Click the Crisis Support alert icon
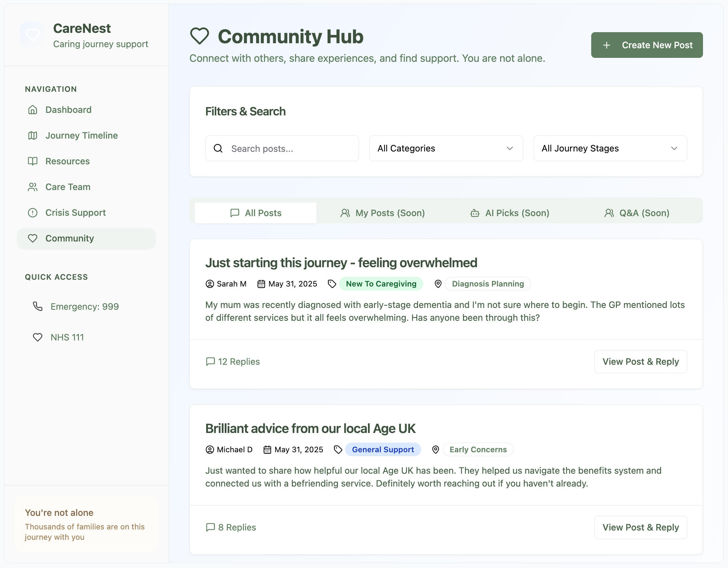 click(33, 213)
